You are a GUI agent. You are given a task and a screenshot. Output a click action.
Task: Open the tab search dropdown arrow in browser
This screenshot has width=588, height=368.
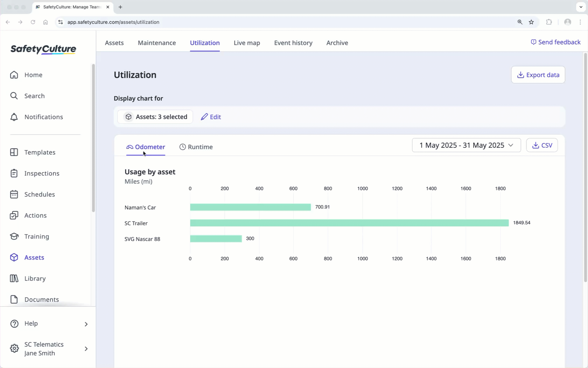581,7
